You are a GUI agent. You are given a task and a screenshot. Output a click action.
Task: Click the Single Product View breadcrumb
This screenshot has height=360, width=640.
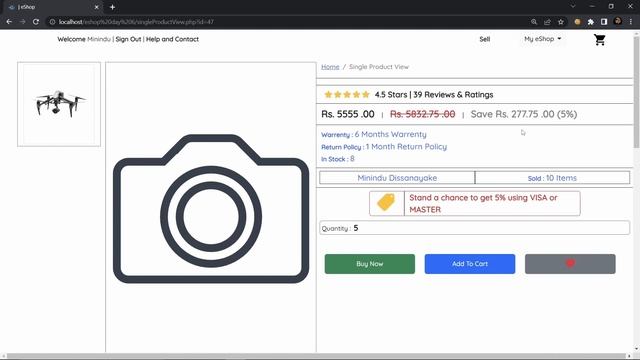tap(379, 67)
